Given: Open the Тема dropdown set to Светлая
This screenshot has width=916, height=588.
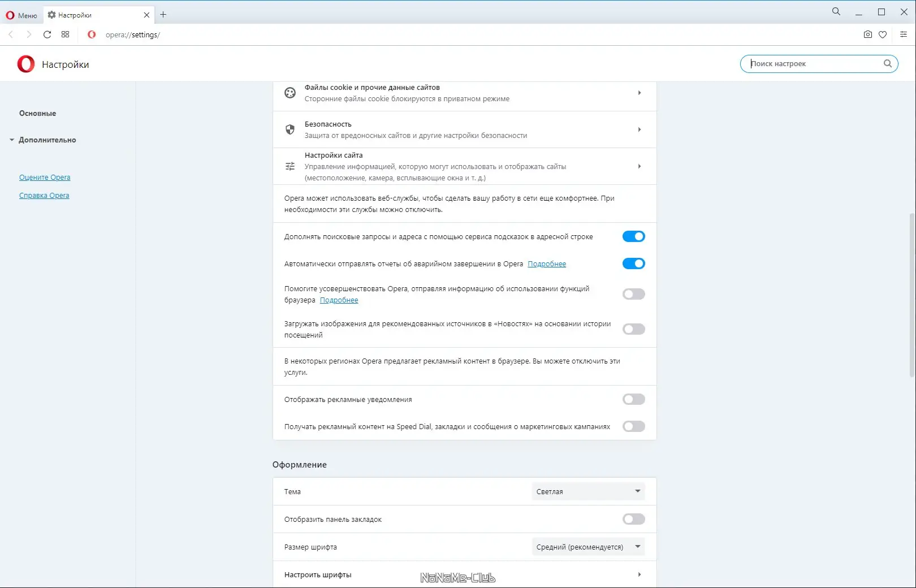Looking at the screenshot, I should 588,491.
